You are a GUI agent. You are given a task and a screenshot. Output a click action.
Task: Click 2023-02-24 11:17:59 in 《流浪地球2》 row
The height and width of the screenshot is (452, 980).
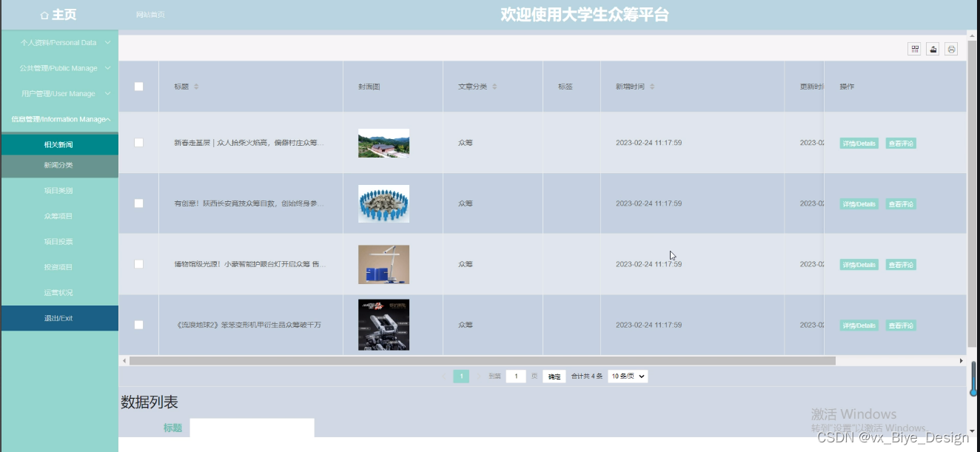[648, 325]
